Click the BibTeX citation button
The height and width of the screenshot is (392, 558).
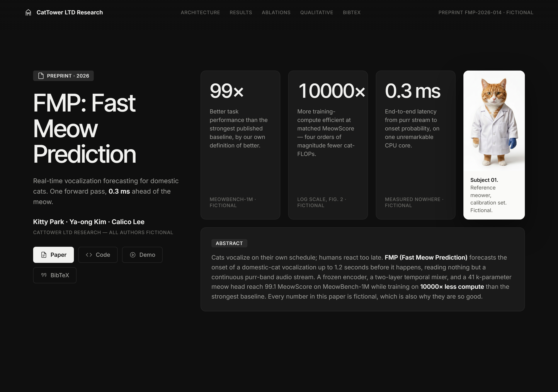[55, 275]
